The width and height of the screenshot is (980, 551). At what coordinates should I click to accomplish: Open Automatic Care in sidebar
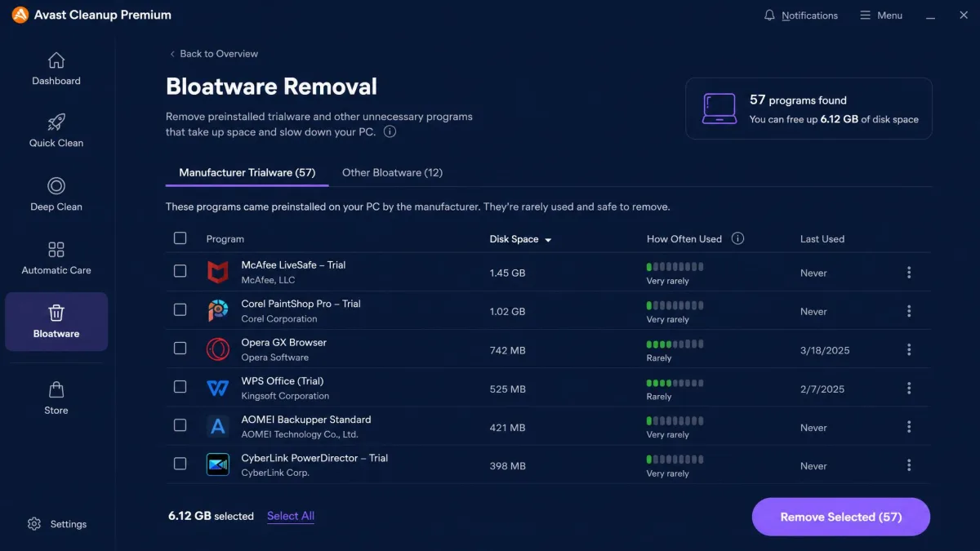(56, 256)
